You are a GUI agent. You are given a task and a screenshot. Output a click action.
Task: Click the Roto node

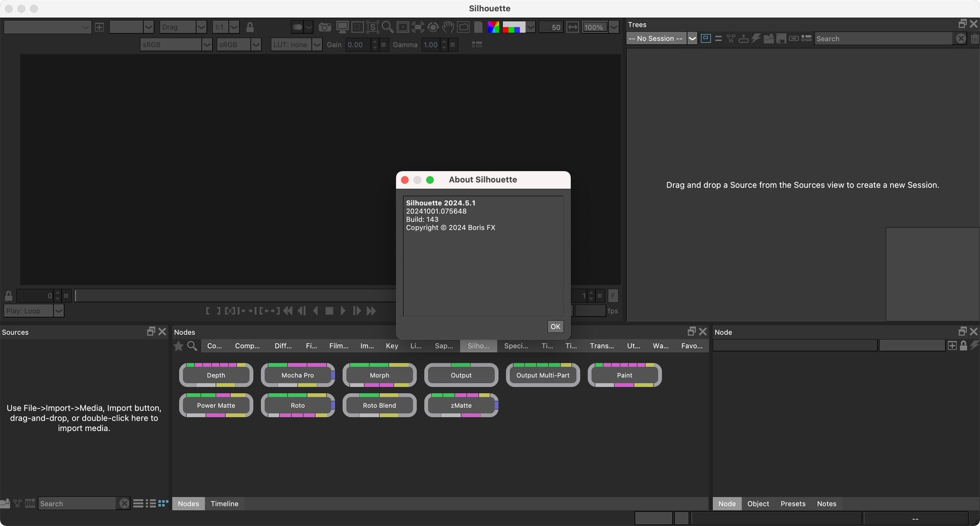[x=298, y=405]
